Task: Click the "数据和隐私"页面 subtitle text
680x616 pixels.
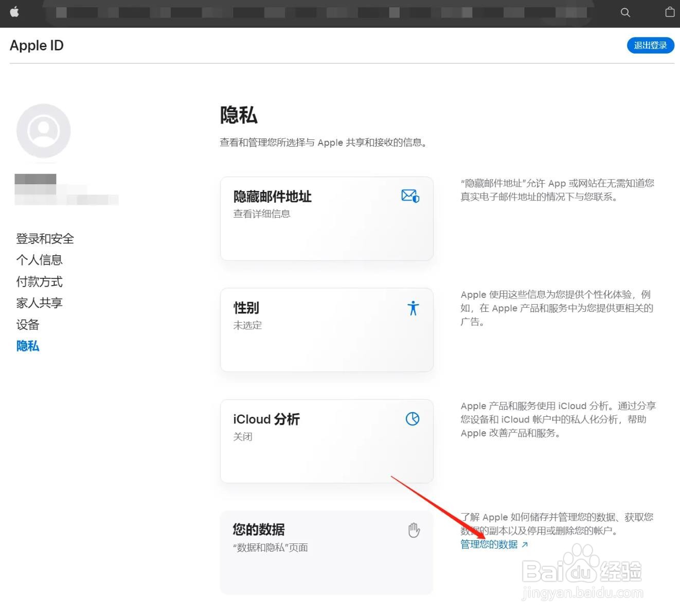Action: [271, 548]
